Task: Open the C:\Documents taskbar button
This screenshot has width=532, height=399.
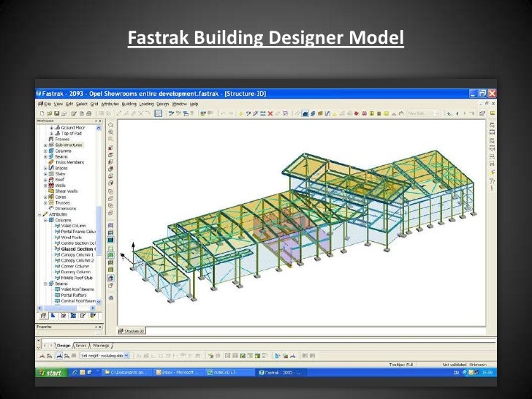Action: (x=126, y=373)
